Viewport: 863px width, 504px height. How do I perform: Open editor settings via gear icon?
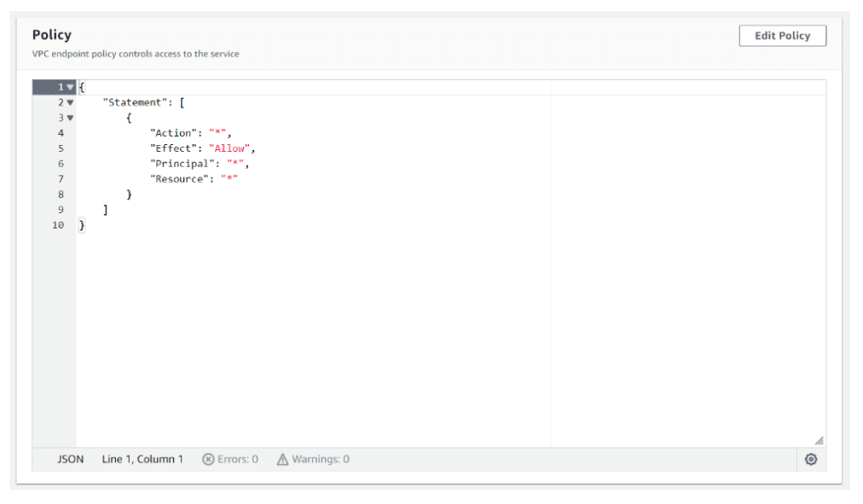(x=810, y=459)
